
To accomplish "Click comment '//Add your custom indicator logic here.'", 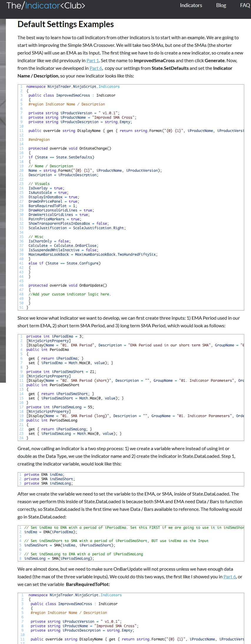I will coord(70,294).
